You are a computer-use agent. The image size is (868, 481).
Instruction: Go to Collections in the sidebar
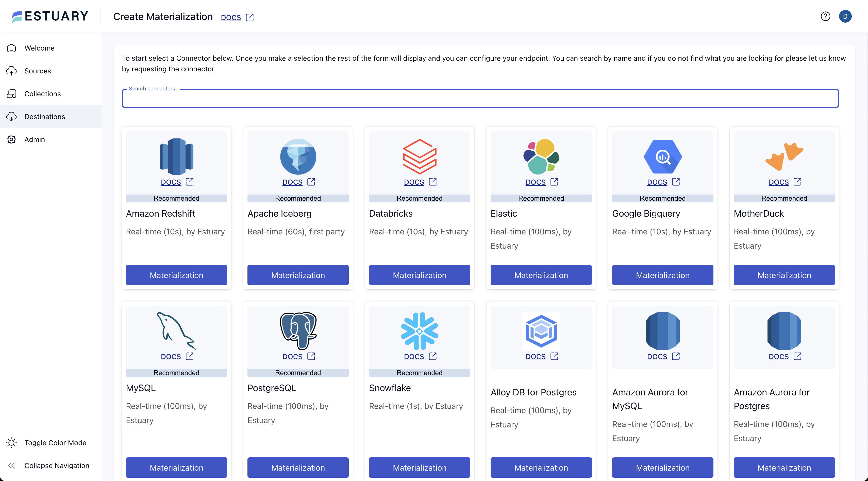(42, 94)
